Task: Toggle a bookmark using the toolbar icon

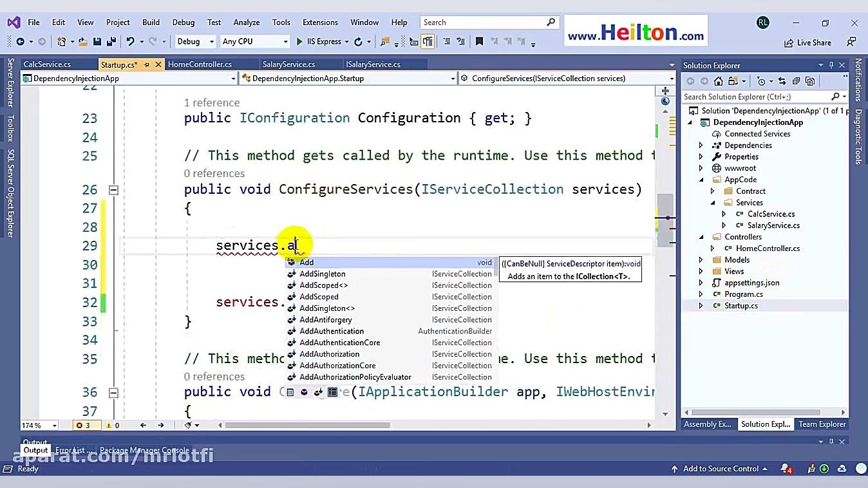Action: (480, 41)
